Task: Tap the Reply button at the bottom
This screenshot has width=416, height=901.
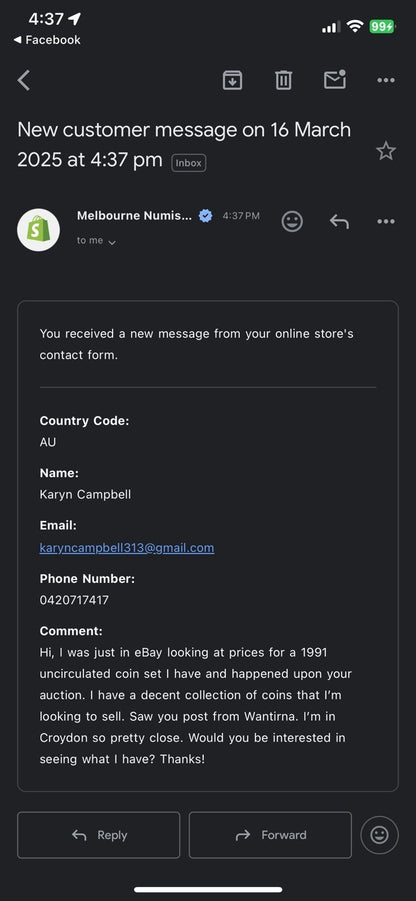Action: (98, 835)
